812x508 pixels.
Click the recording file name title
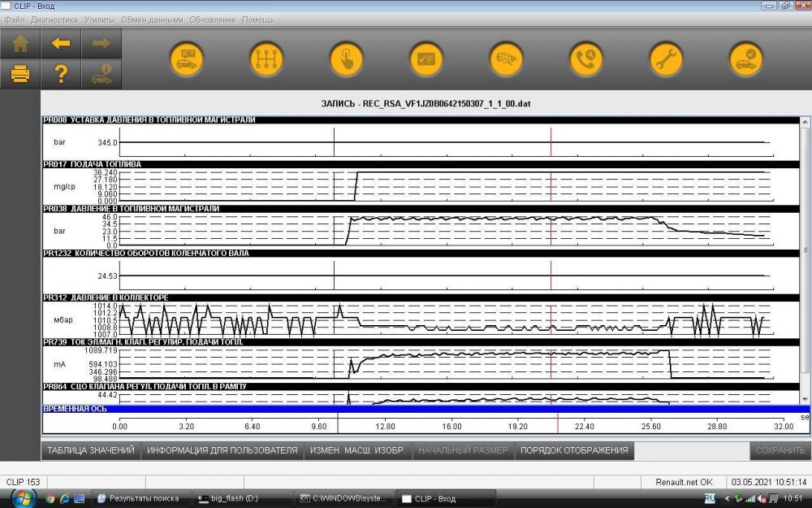click(425, 104)
